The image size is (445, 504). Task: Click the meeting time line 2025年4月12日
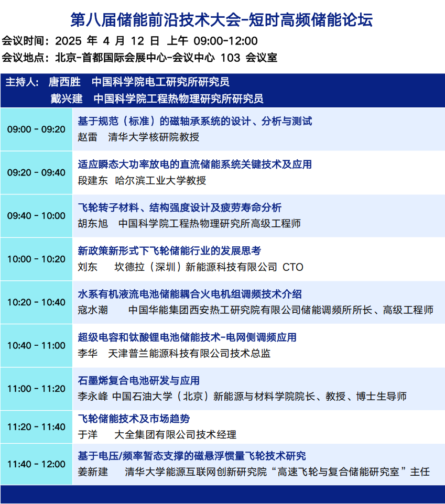point(130,41)
